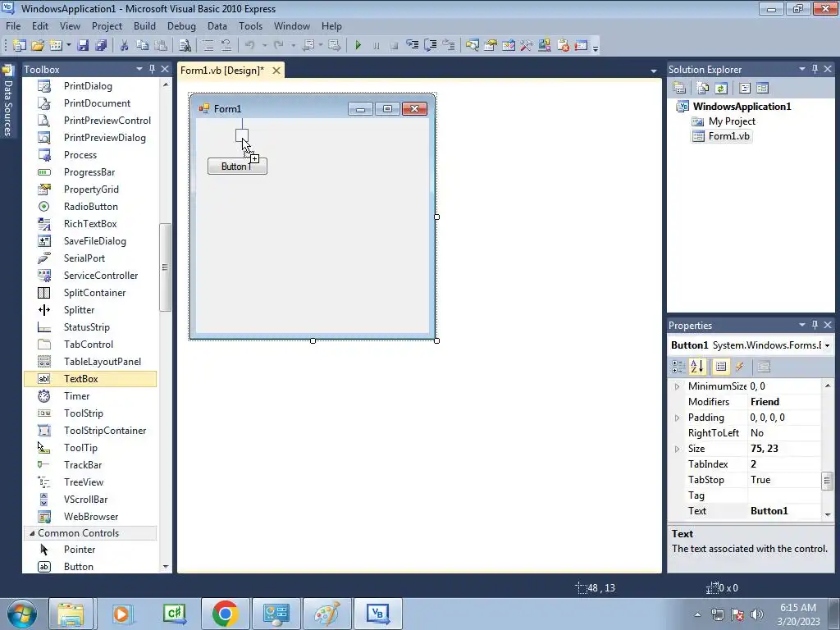
Task: Click Properties grid scrollbar thumb
Action: (x=828, y=481)
